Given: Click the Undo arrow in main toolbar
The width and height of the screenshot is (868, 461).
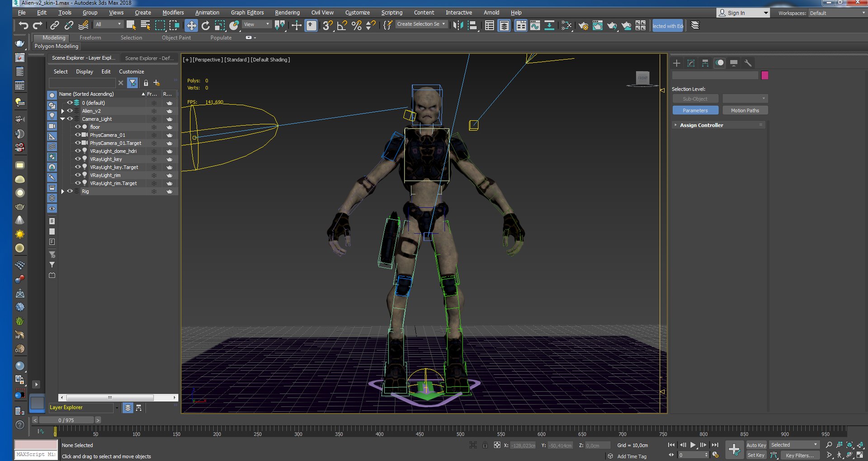Looking at the screenshot, I should 23,26.
